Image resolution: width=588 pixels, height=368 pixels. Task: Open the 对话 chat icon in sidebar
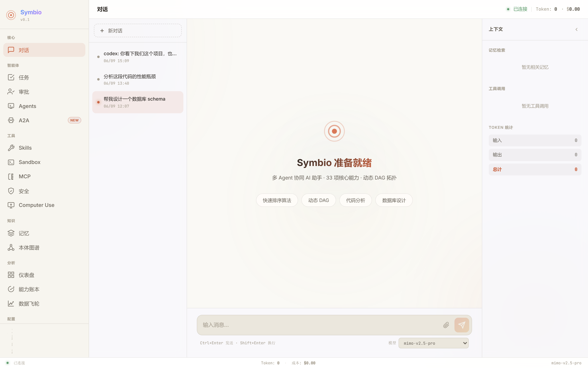tap(11, 50)
